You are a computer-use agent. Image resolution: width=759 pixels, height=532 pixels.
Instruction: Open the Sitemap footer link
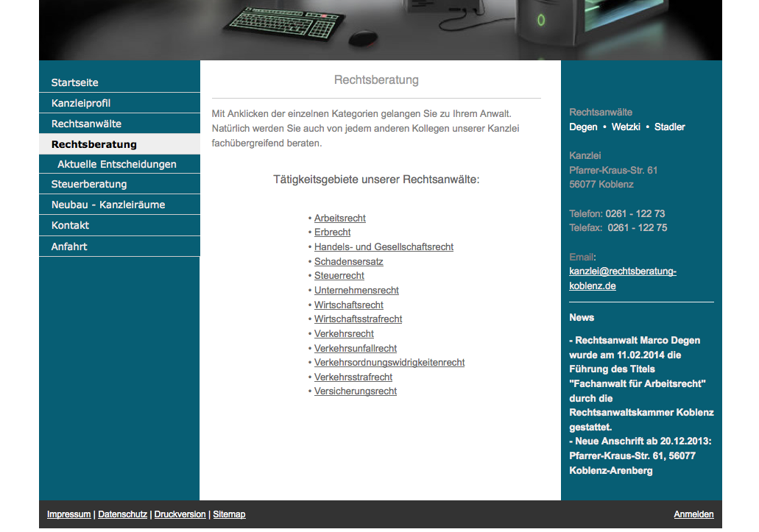pyautogui.click(x=229, y=514)
